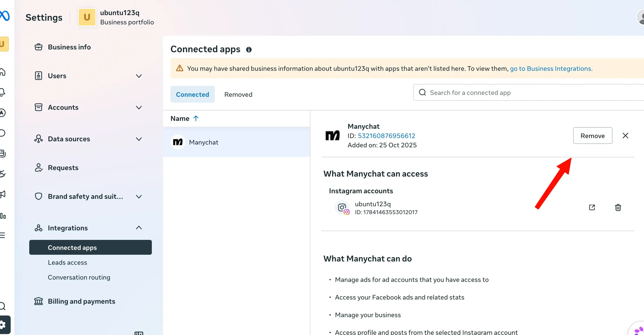
Task: Open Conversation routing page
Action: (x=79, y=277)
